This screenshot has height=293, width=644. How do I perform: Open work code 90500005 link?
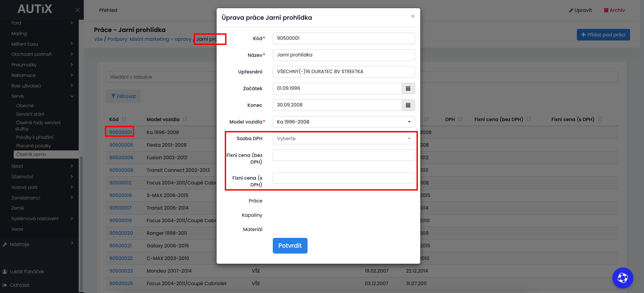point(121,145)
